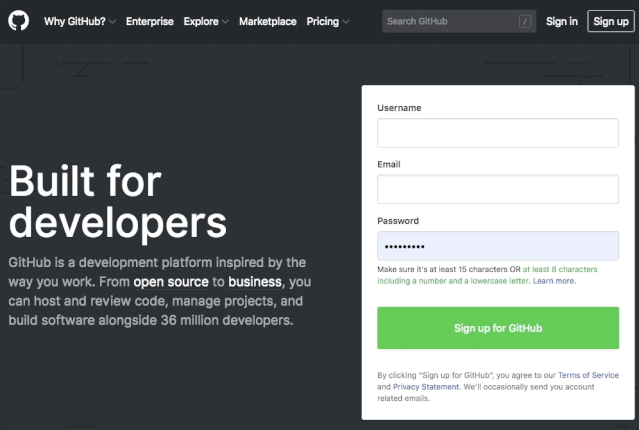Click the Email label text
639x430 pixels.
coord(389,164)
